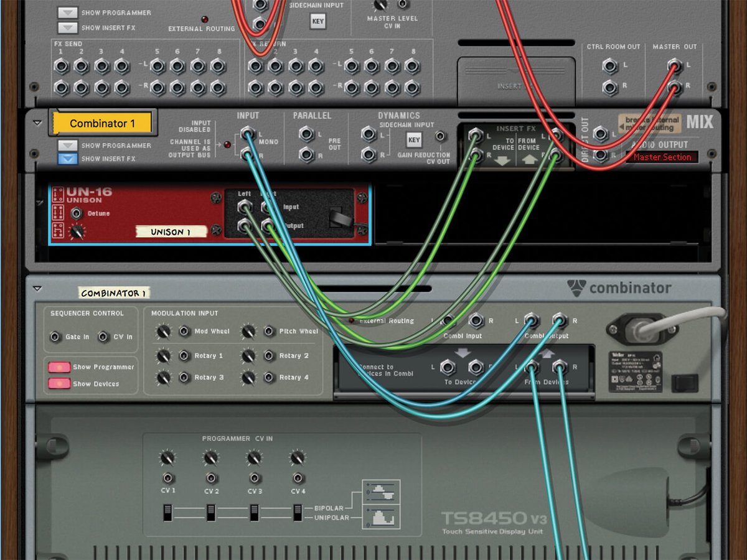Click the Show Programmer arrow on the Master Section

68,12
